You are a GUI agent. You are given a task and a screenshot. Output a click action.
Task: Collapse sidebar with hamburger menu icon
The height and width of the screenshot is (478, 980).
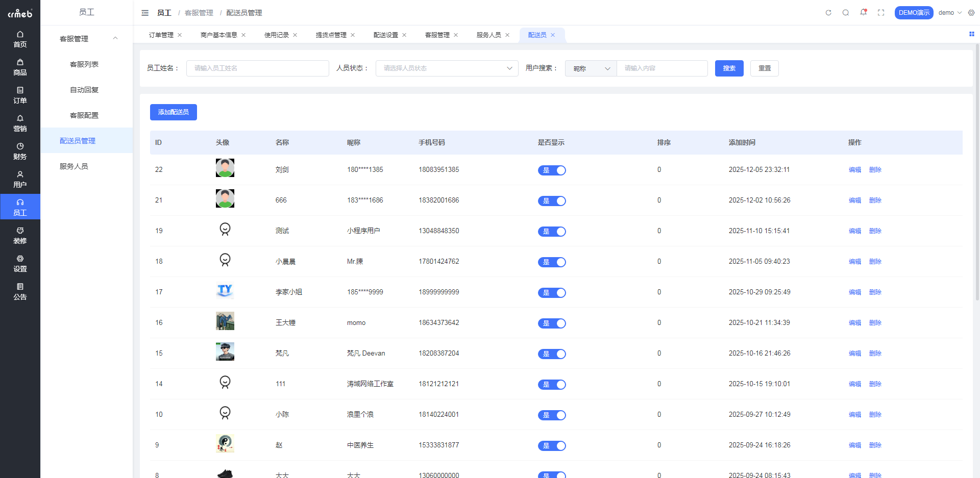pos(145,13)
